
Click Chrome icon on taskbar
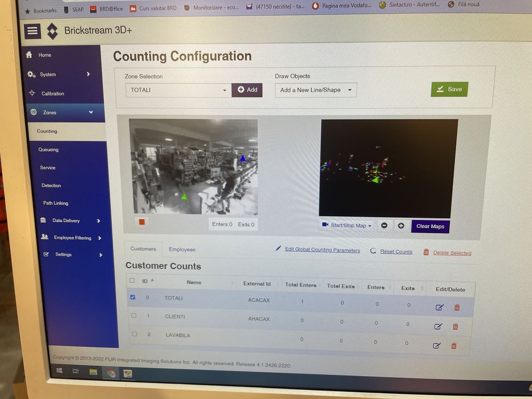click(x=111, y=373)
